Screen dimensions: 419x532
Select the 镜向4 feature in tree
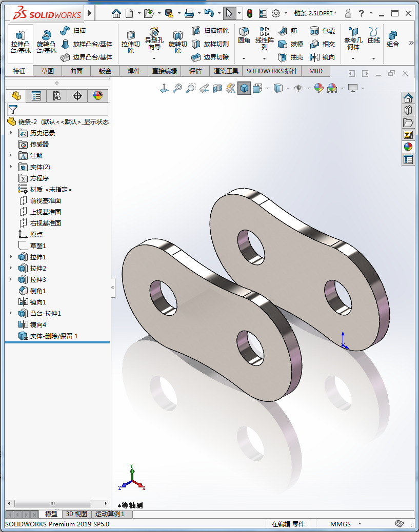click(x=33, y=325)
